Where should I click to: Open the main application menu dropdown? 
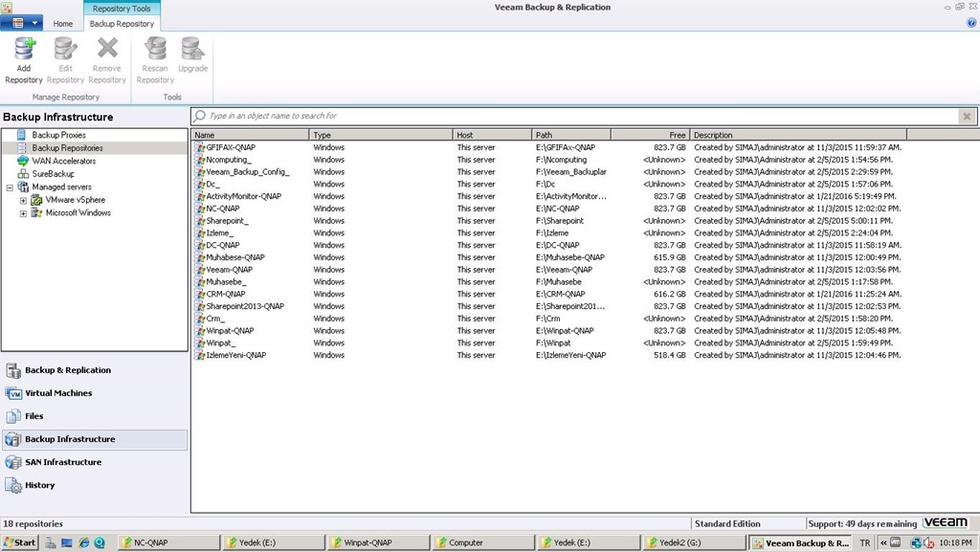tap(24, 23)
